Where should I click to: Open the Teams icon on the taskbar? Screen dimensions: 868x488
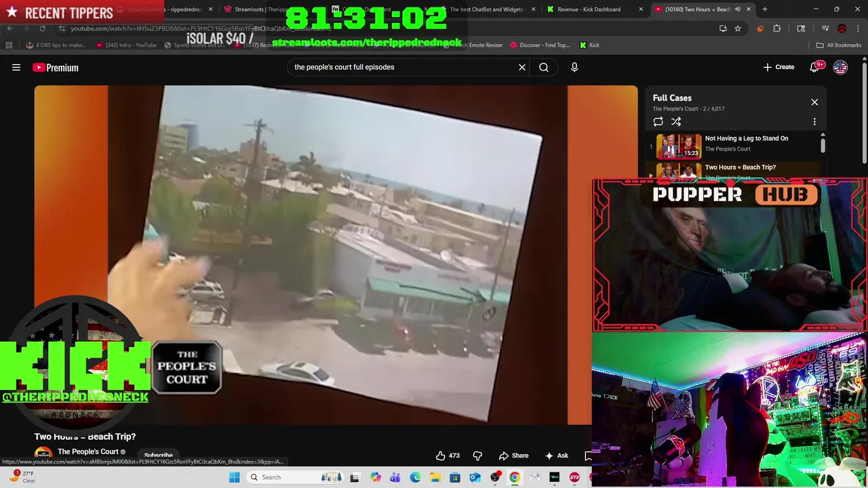click(395, 477)
